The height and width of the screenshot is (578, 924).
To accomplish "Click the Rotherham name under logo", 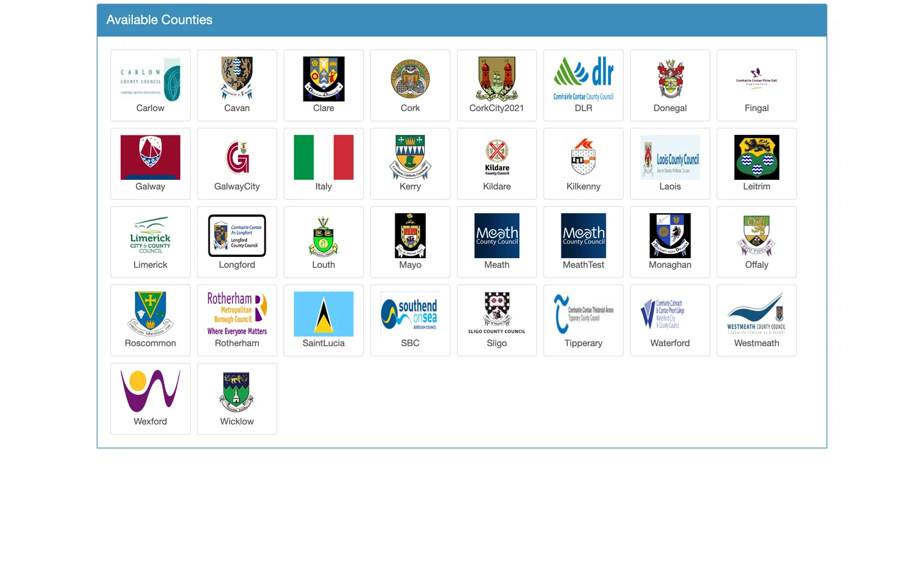I will coord(237,343).
